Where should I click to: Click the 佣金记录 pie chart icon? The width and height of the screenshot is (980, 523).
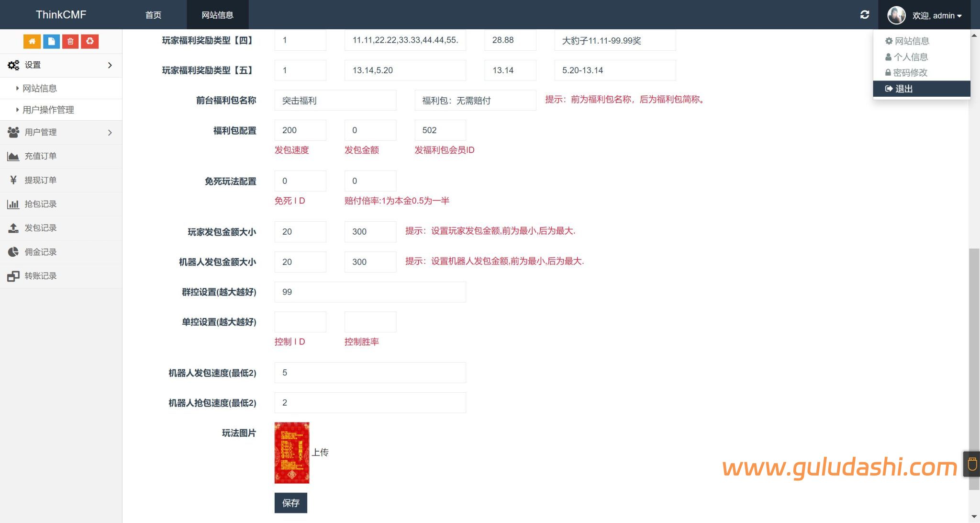point(13,252)
